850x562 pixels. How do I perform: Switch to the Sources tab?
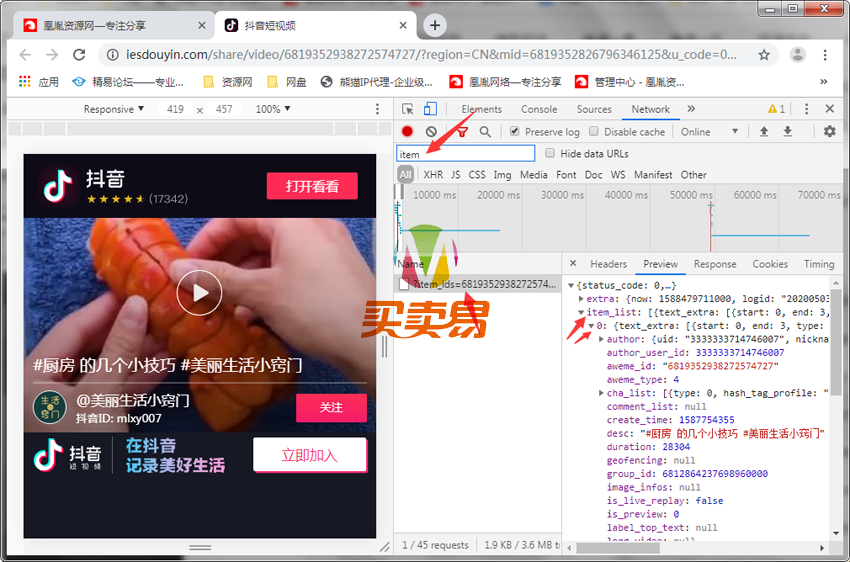[x=594, y=109]
